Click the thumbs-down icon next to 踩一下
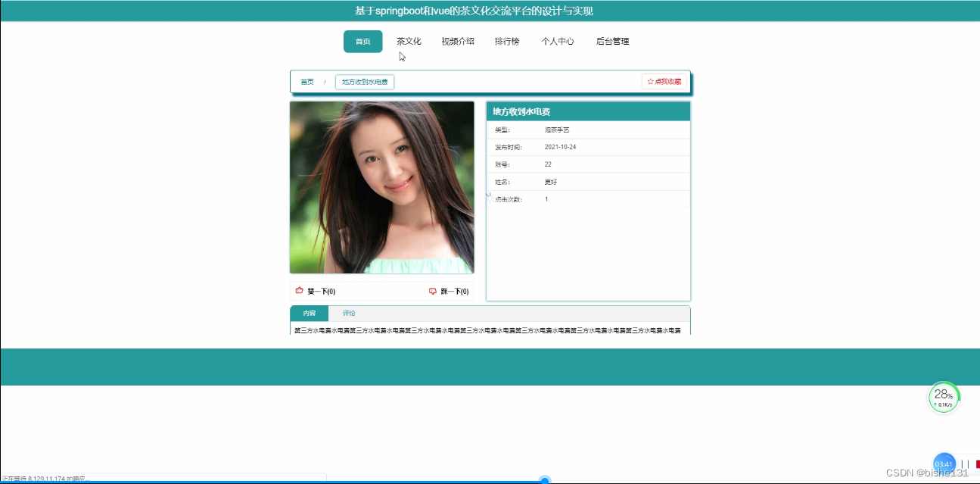Image resolution: width=980 pixels, height=484 pixels. click(434, 290)
